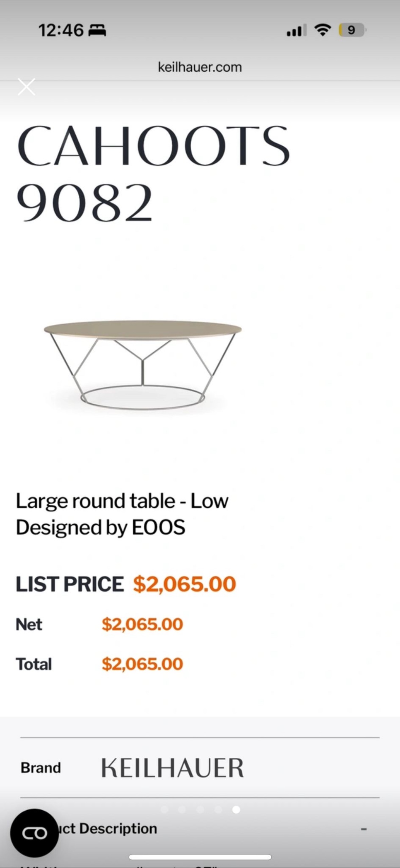Tap the home indicator bar
Screen dimensions: 400x868
[x=200, y=857]
